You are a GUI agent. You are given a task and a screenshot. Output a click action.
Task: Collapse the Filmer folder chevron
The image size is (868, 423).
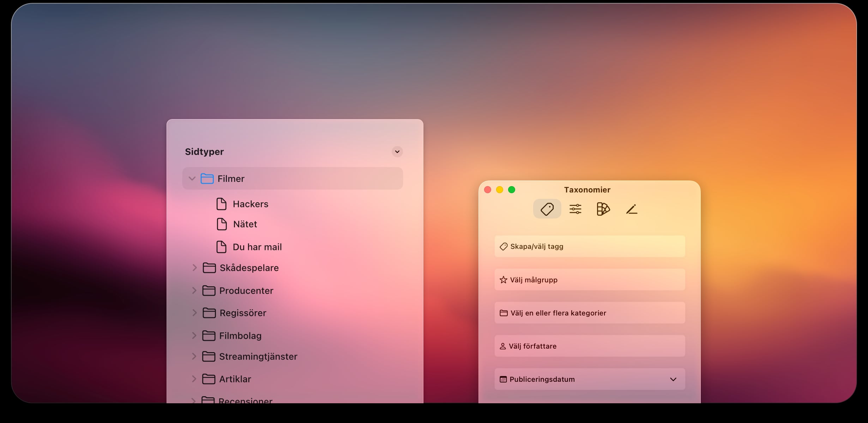coord(192,179)
